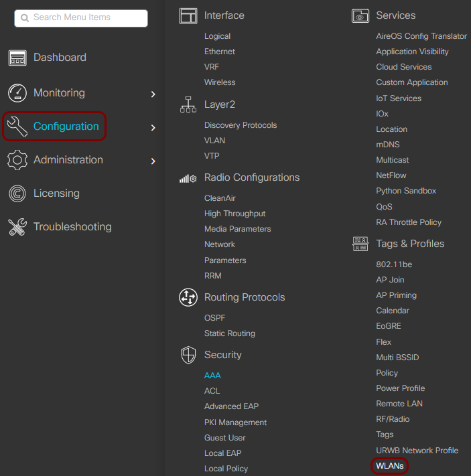Click the Configuration wrench icon
471x476 pixels.
point(17,127)
